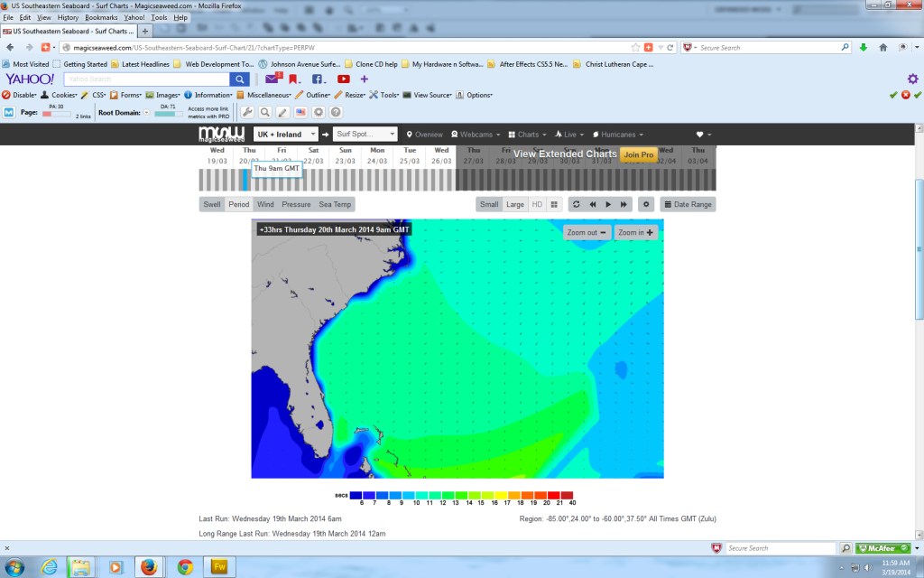Open the grid view icon next to HD
Screen dimensions: 924x578
(x=554, y=204)
